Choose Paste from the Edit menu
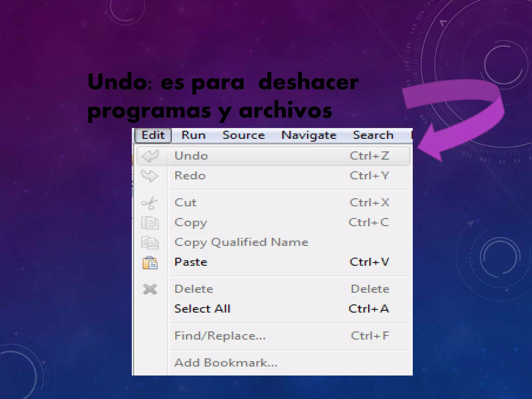 273,262
